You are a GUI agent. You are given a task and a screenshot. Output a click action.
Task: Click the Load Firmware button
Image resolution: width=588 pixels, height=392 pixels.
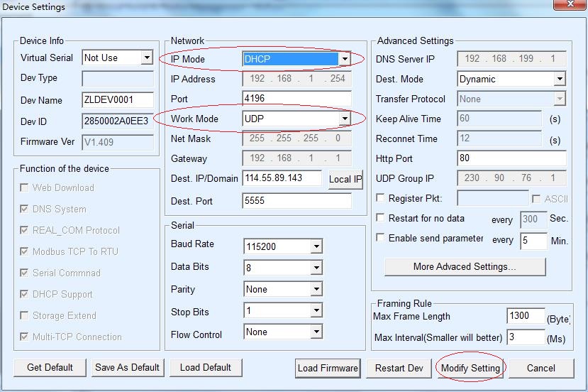(x=328, y=368)
